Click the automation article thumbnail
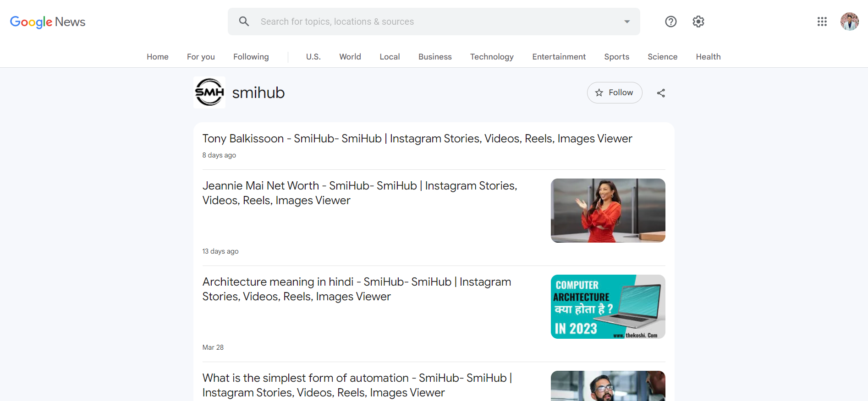868x401 pixels. [x=608, y=386]
